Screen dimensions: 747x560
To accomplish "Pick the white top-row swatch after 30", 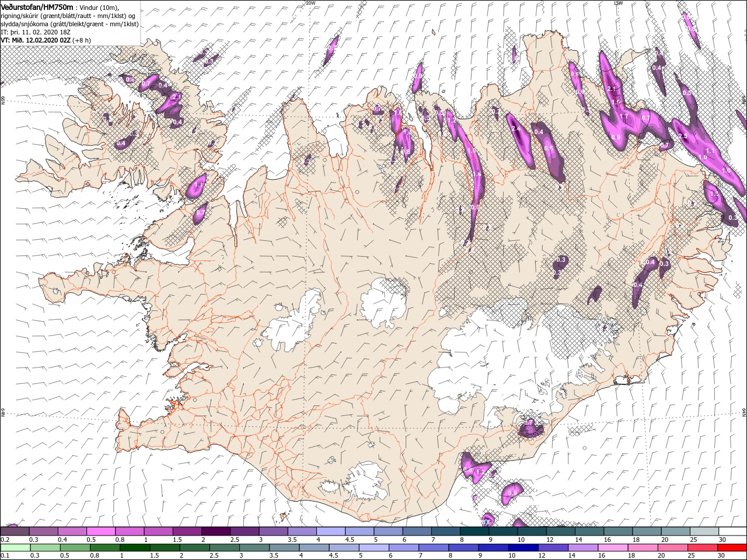I will pyautogui.click(x=732, y=531).
